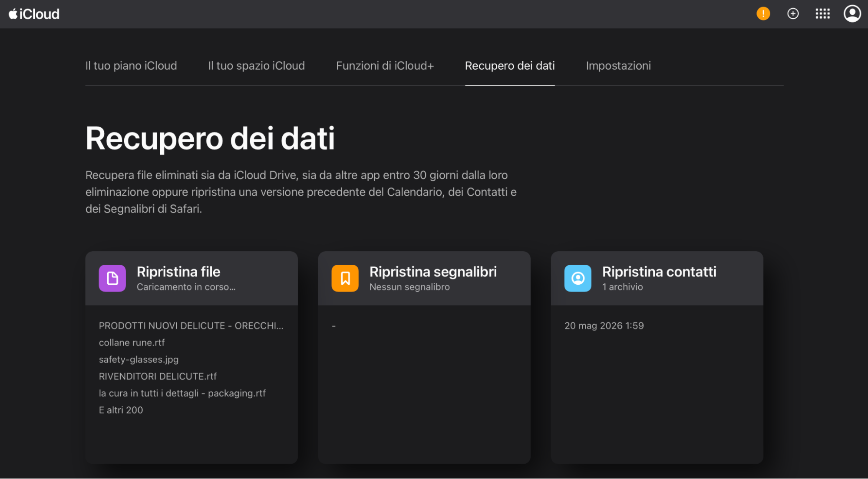The width and height of the screenshot is (868, 479).
Task: Click the 'E altri 200' text
Action: [121, 410]
